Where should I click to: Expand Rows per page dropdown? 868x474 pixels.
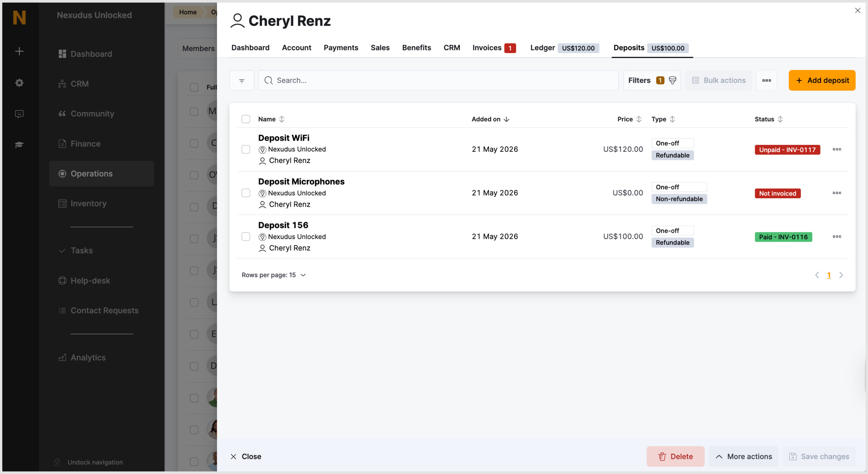(274, 275)
